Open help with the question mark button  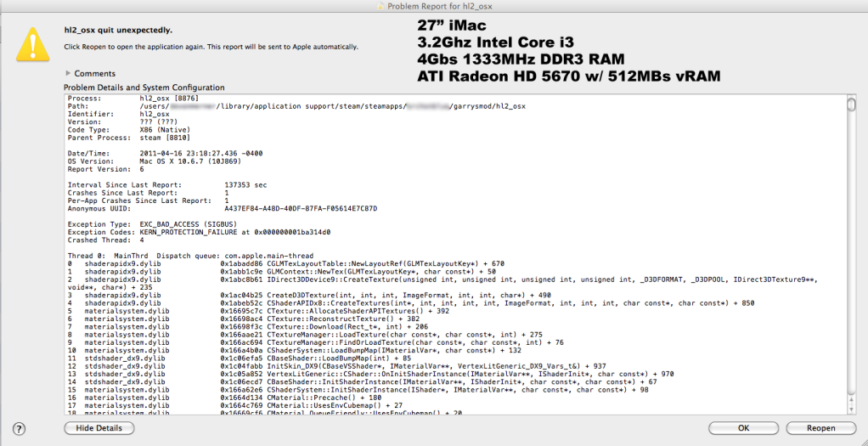click(x=19, y=428)
